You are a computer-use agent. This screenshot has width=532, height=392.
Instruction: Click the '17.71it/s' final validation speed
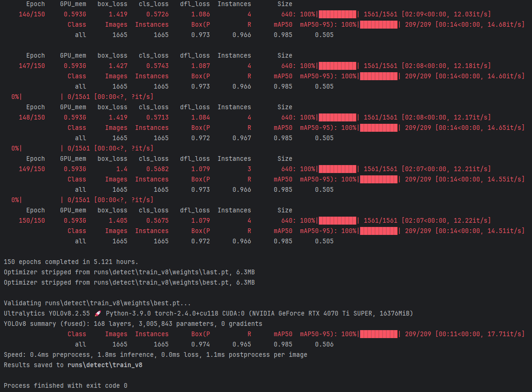pyautogui.click(x=504, y=334)
